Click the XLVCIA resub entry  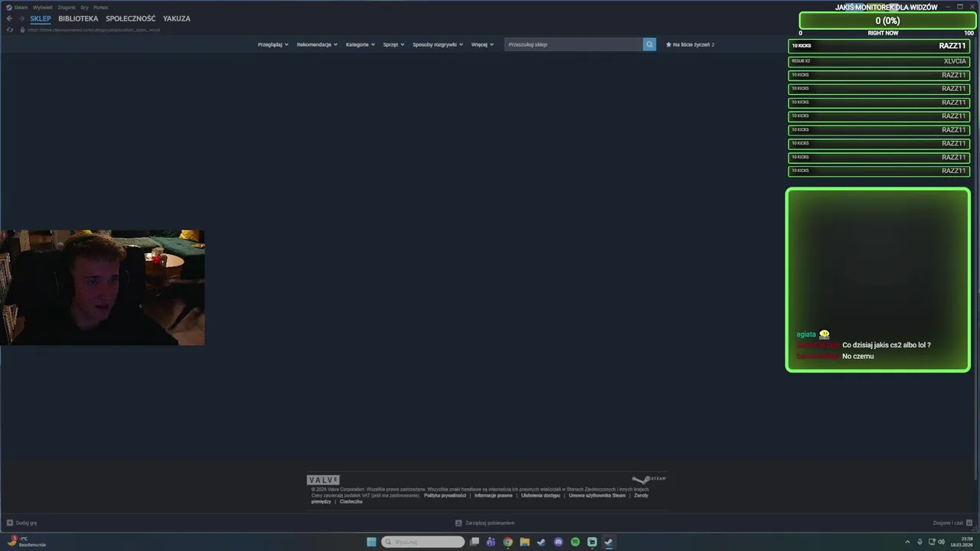pos(879,61)
